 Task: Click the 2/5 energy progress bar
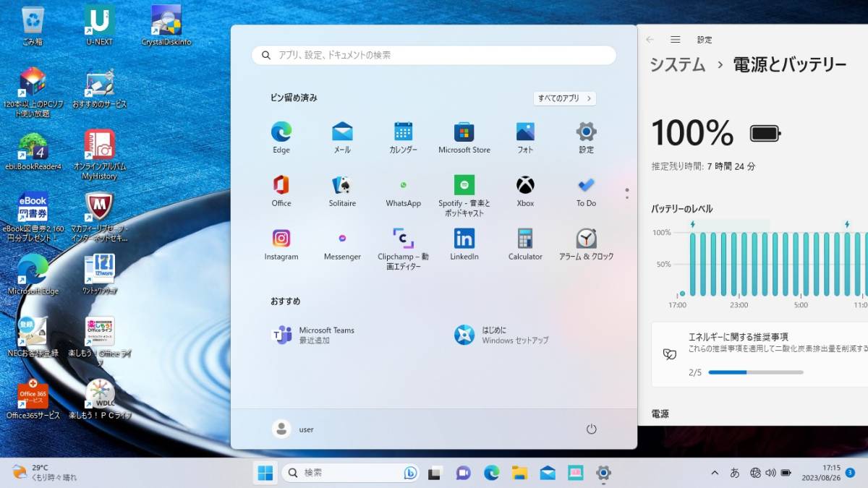[756, 372]
